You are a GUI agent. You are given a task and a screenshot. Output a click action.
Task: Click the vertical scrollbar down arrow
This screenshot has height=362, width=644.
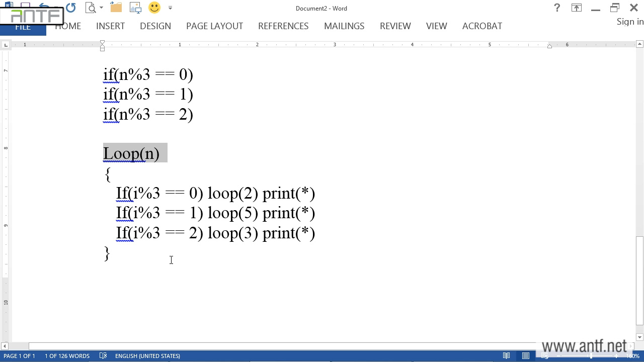639,337
